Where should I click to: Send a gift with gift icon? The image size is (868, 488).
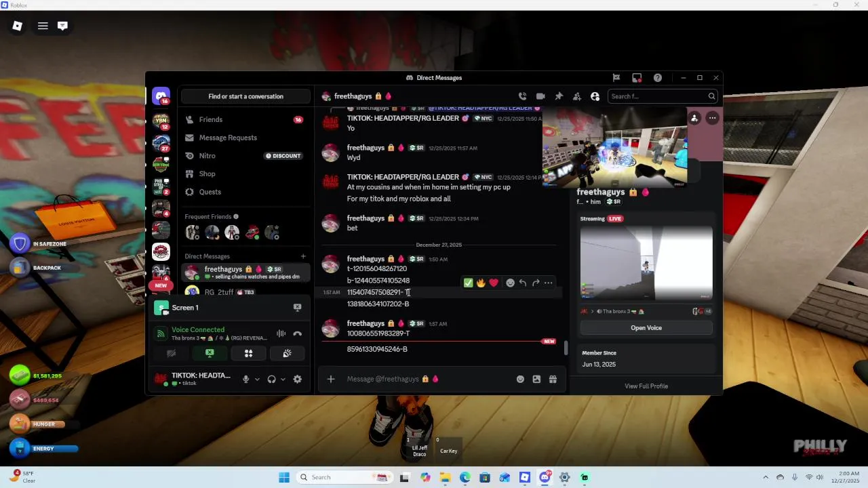coord(553,379)
